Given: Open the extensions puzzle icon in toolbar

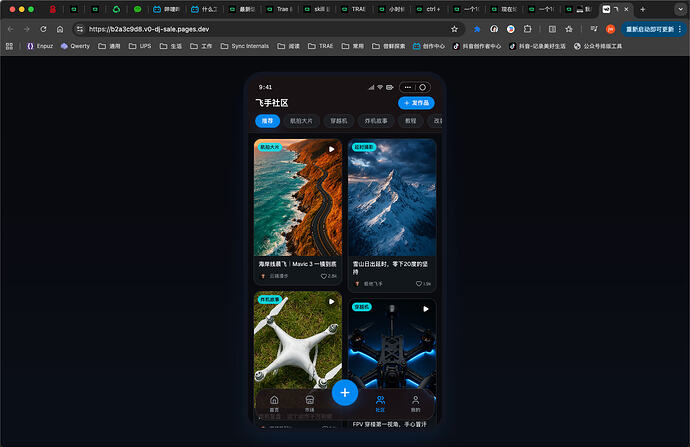Looking at the screenshot, I should [527, 29].
